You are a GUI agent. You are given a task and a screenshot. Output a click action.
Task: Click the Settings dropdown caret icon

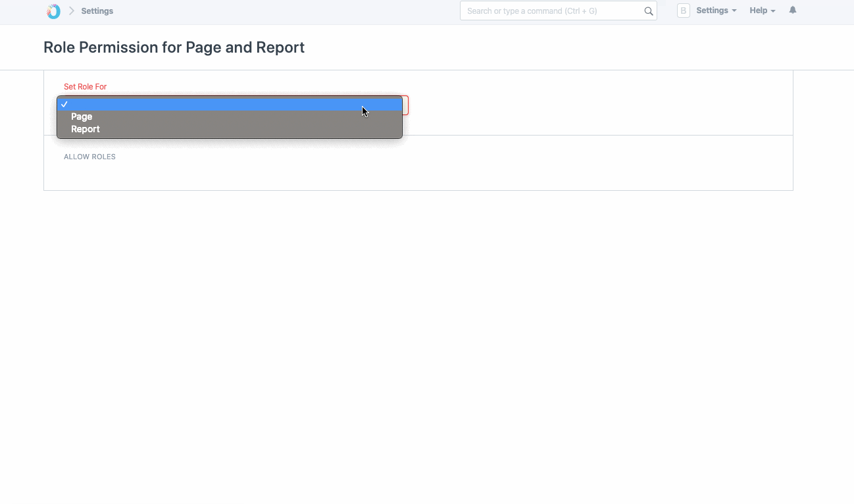coord(734,11)
